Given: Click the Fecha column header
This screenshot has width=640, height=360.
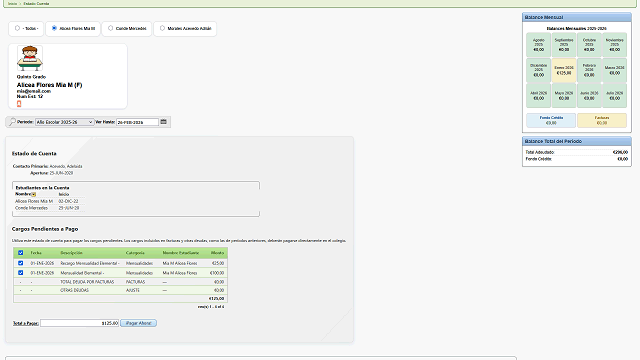Looking at the screenshot, I should click(36, 253).
